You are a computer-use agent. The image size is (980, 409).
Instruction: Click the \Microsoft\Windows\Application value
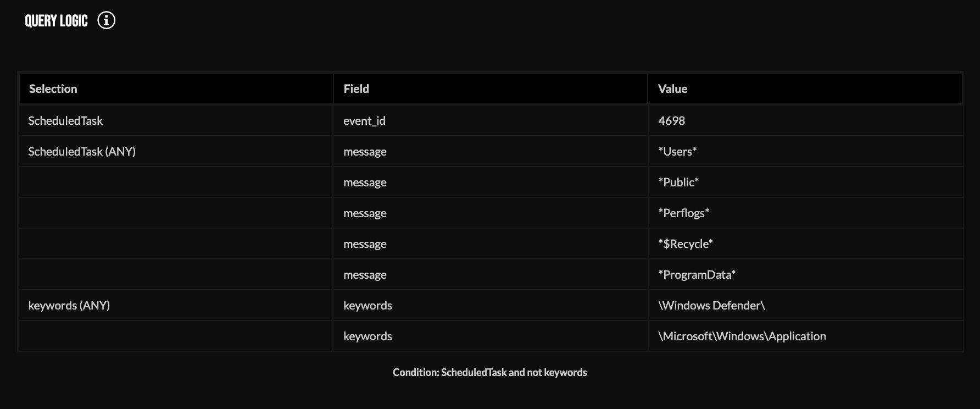(x=742, y=336)
